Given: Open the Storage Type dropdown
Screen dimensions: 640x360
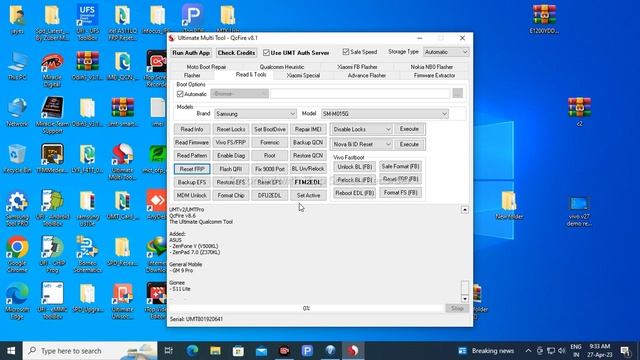Looking at the screenshot, I should click(x=446, y=52).
